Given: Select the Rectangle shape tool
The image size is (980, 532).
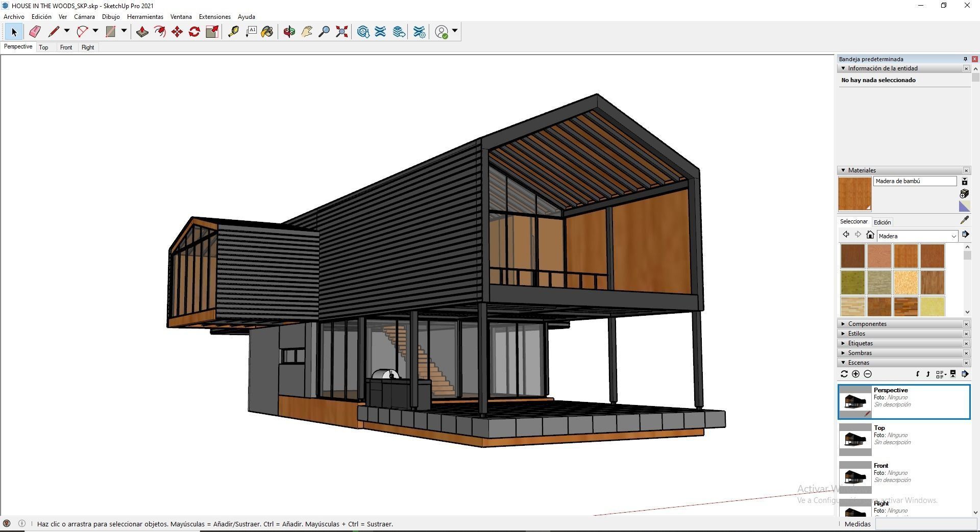Looking at the screenshot, I should click(x=110, y=32).
